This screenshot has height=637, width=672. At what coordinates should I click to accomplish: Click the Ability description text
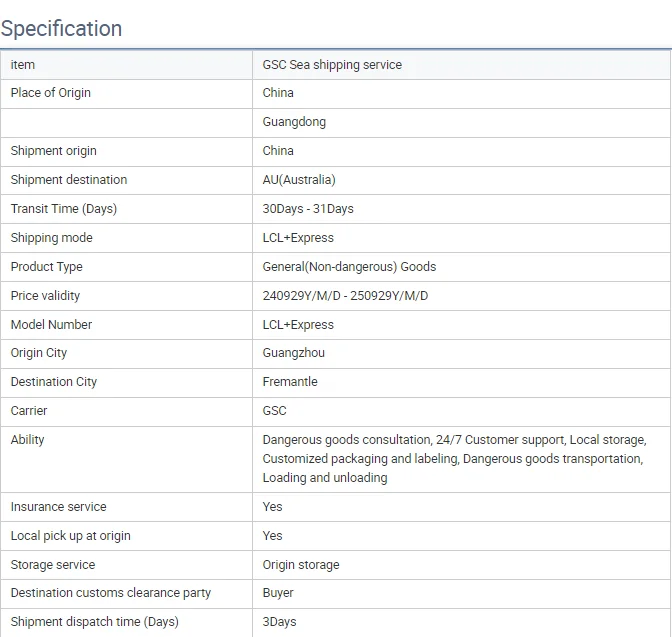click(x=454, y=459)
